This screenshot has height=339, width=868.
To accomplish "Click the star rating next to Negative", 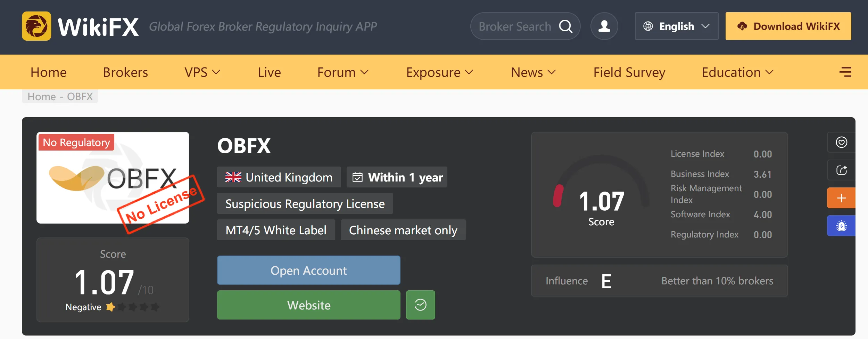I will [133, 307].
